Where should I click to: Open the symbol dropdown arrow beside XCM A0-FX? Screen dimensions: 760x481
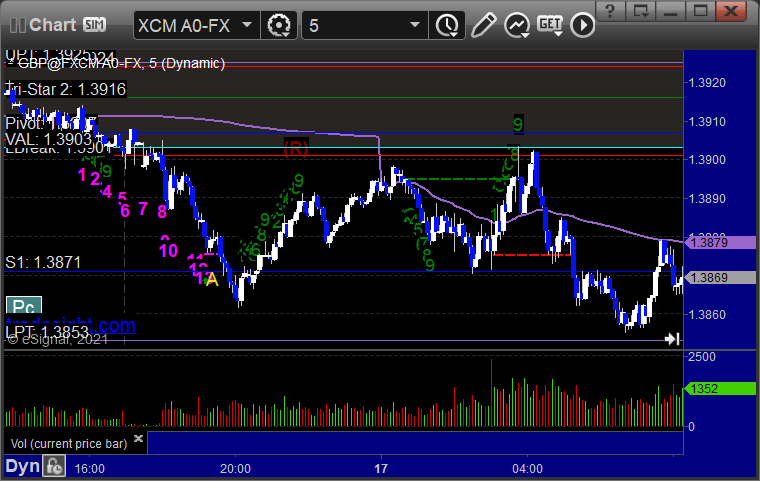[x=247, y=24]
